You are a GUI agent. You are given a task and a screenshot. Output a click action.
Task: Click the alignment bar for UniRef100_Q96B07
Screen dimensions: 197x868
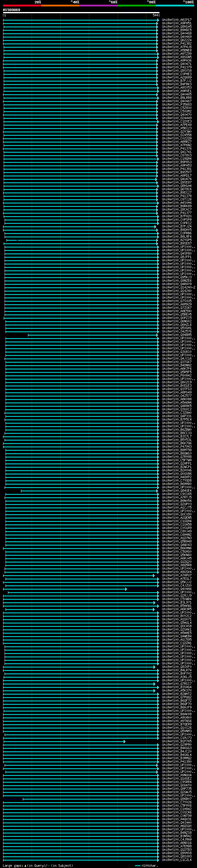click(91, 799)
